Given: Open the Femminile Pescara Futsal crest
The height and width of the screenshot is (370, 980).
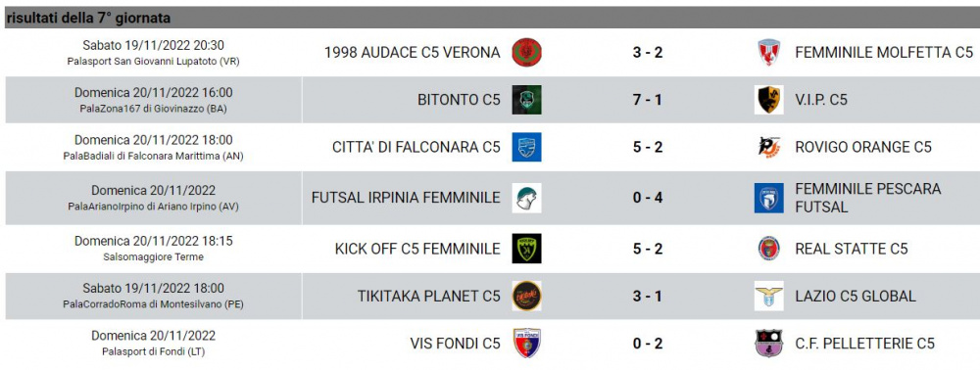Looking at the screenshot, I should 768,198.
